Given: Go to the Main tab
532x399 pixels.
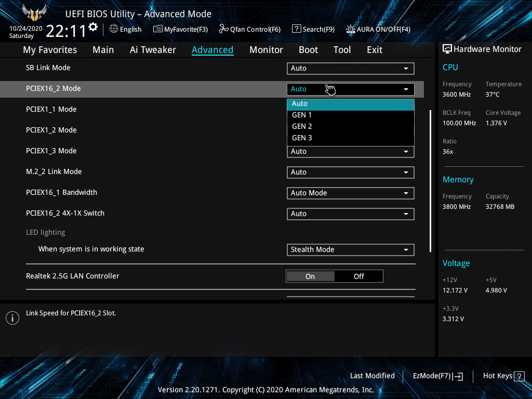Looking at the screenshot, I should 103,50.
